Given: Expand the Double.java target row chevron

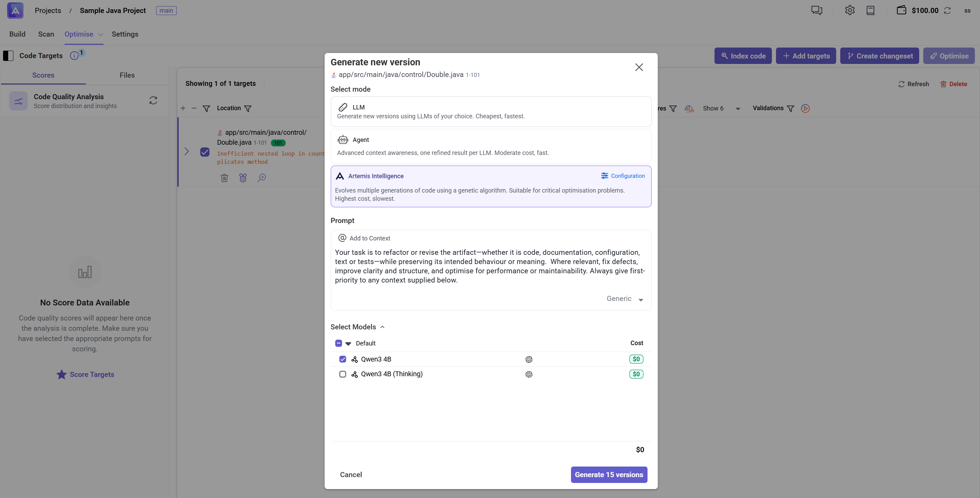Looking at the screenshot, I should tap(187, 152).
